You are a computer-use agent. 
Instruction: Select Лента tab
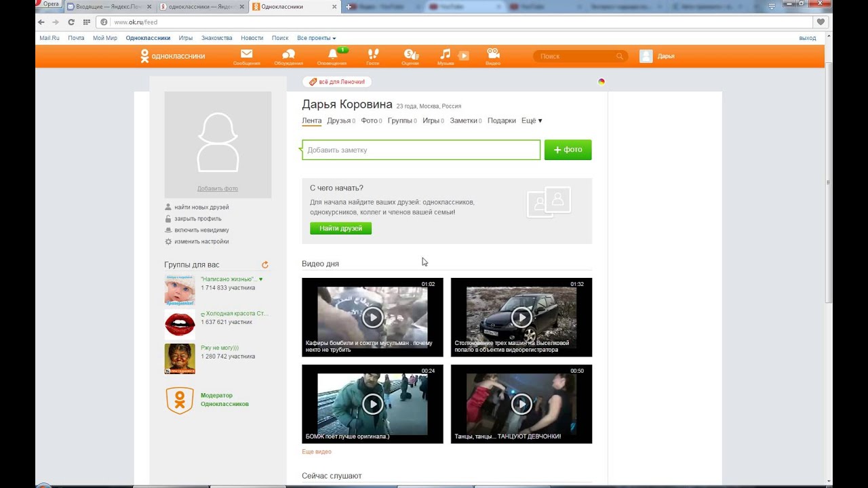(x=312, y=121)
